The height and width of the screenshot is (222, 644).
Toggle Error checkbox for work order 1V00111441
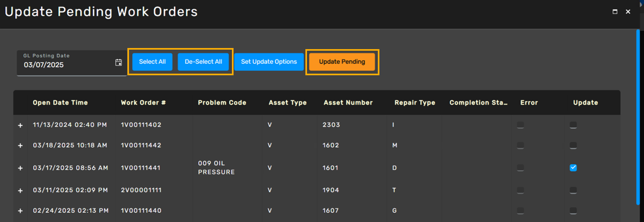[520, 167]
